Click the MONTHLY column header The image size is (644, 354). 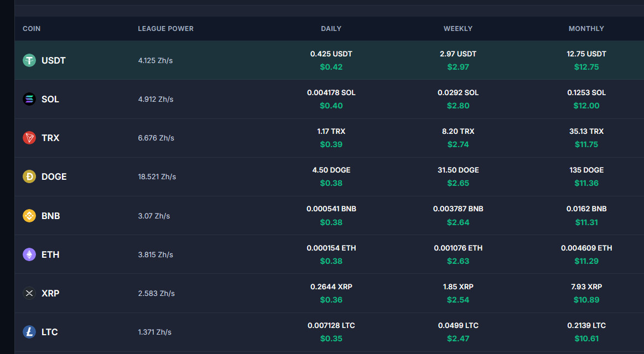point(586,28)
